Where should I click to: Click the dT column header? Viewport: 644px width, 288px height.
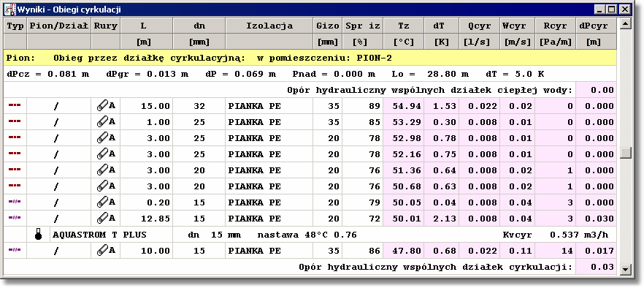pyautogui.click(x=442, y=26)
